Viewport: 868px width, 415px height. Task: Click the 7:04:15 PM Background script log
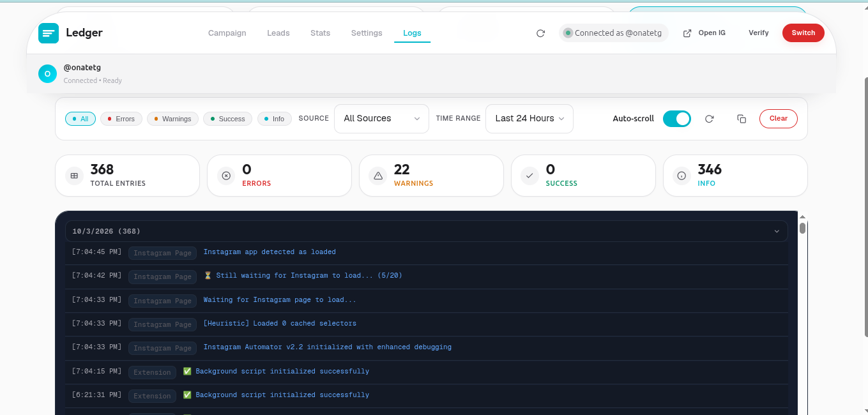click(427, 372)
